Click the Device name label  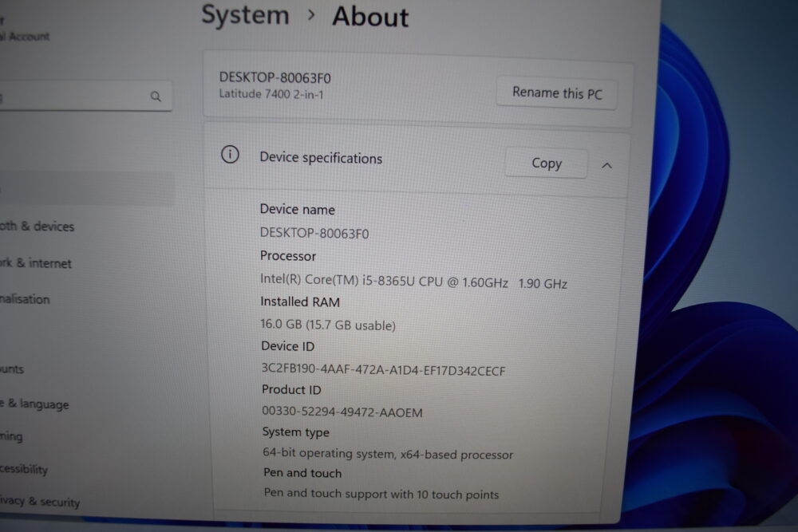click(x=297, y=210)
